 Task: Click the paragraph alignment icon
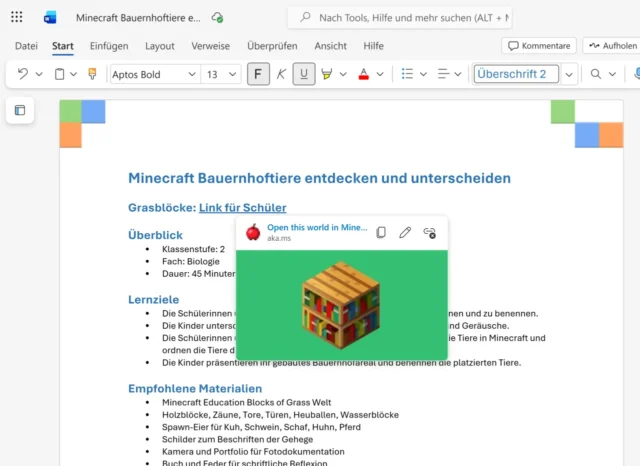(x=444, y=74)
